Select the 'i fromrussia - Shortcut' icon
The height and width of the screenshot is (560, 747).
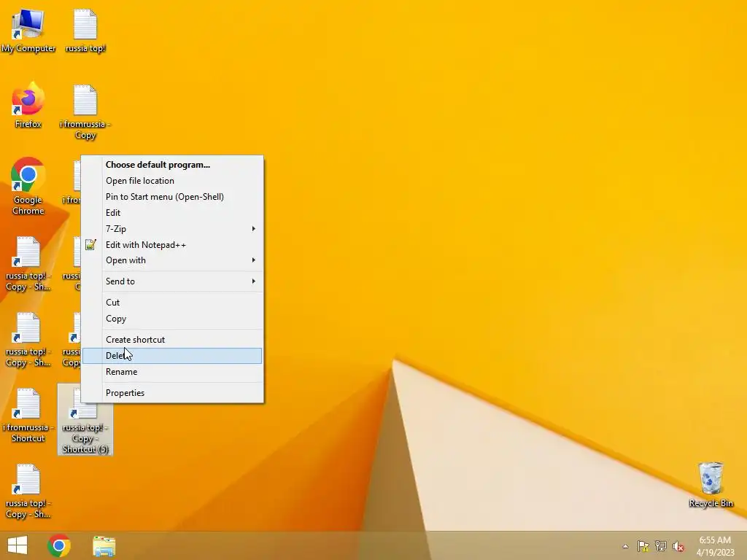click(28, 415)
